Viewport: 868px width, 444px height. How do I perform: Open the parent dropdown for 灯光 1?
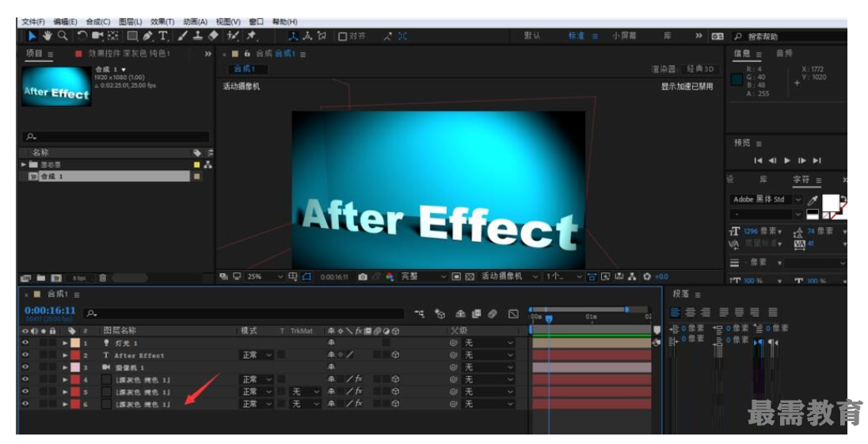(489, 343)
